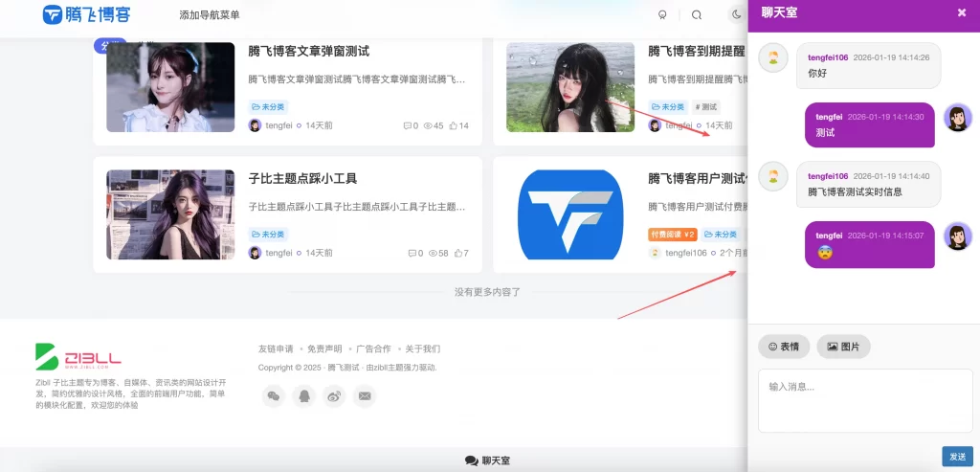980x472 pixels.
Task: Click 付费阅读 ¥2 badge
Action: click(673, 235)
